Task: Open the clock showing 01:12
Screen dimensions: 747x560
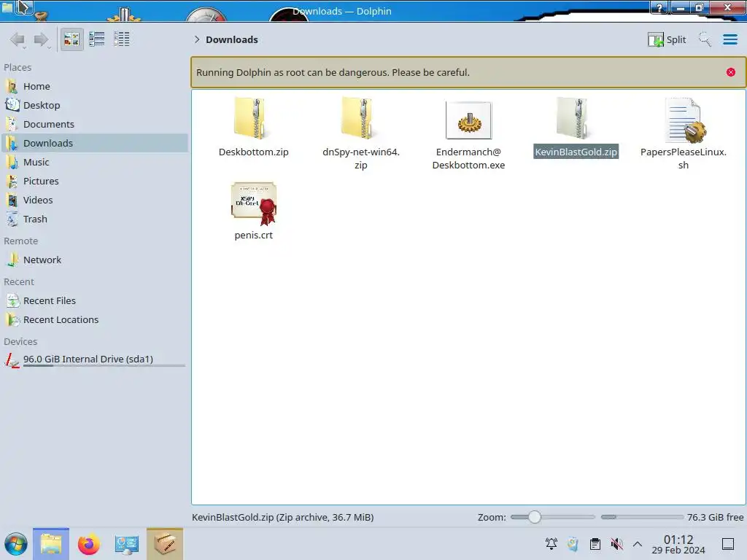Action: point(678,544)
